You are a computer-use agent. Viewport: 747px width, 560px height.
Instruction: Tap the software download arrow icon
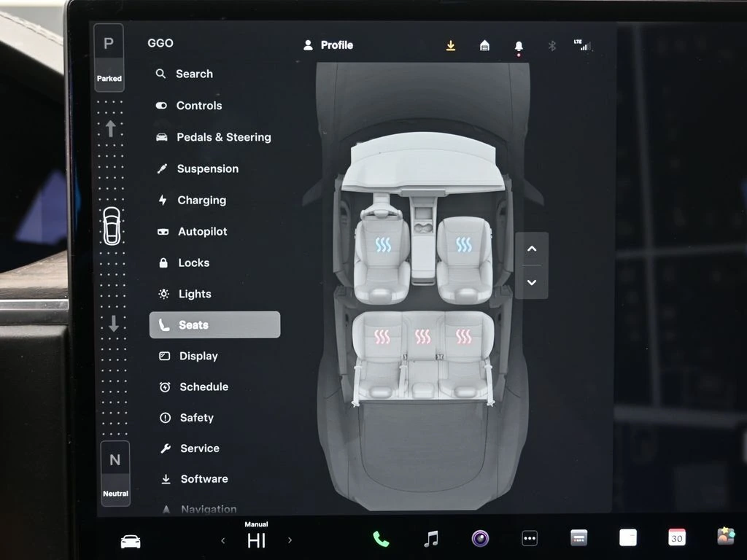point(451,46)
